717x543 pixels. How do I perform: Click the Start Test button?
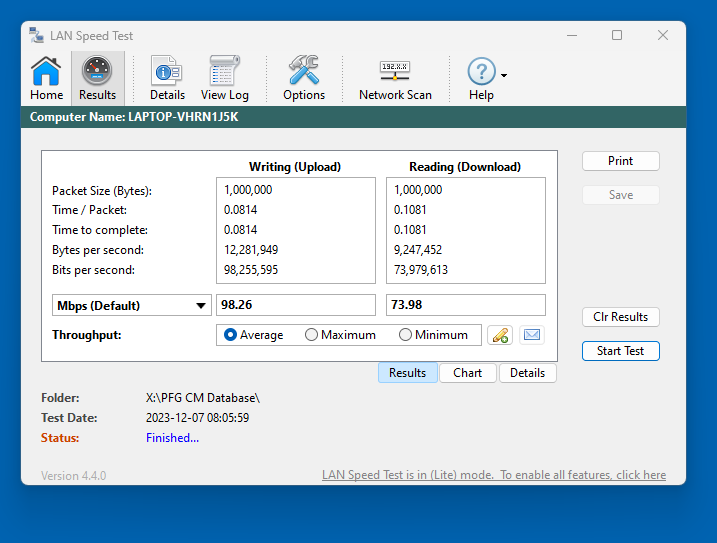coord(621,351)
